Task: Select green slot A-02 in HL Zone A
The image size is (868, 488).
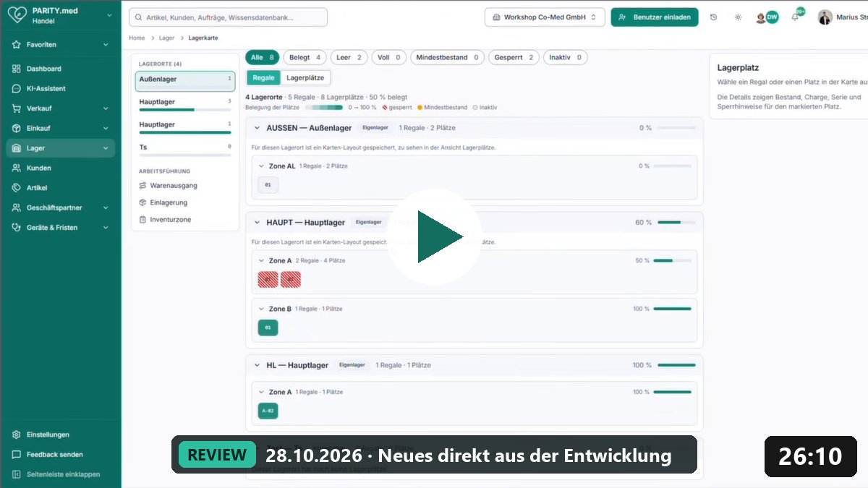Action: point(268,411)
